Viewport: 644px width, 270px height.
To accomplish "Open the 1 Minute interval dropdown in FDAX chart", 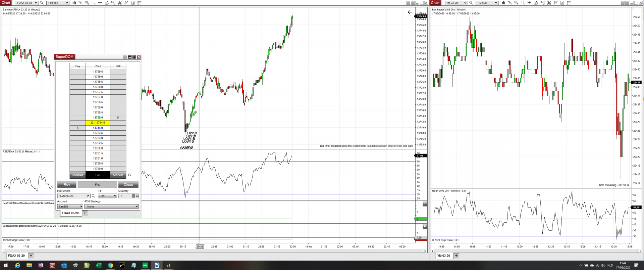I will point(58,3).
